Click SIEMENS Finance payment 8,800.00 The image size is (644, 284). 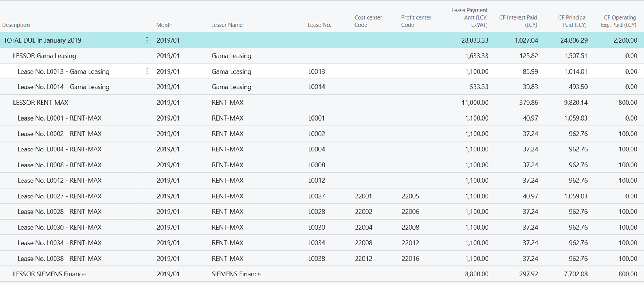(476, 274)
